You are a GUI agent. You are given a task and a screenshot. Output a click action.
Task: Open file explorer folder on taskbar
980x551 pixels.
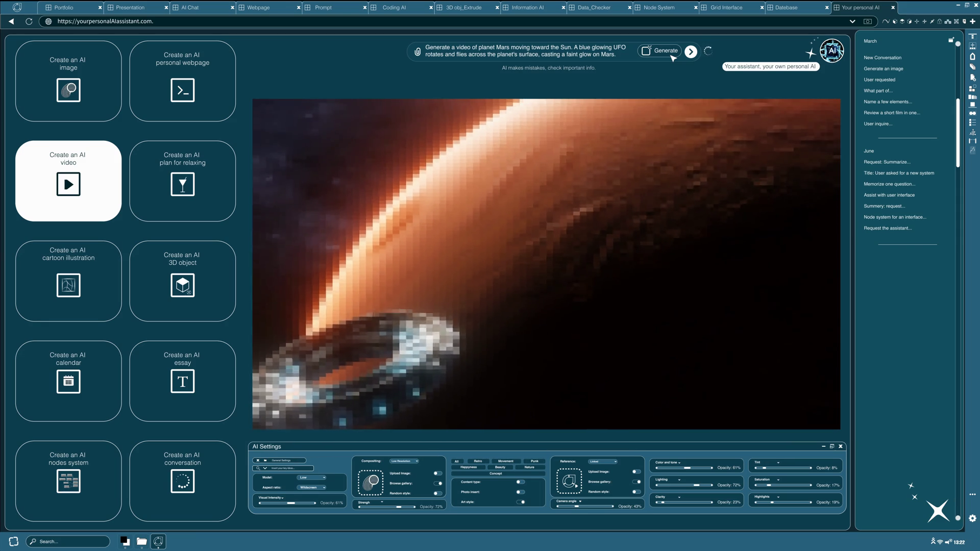coord(142,541)
